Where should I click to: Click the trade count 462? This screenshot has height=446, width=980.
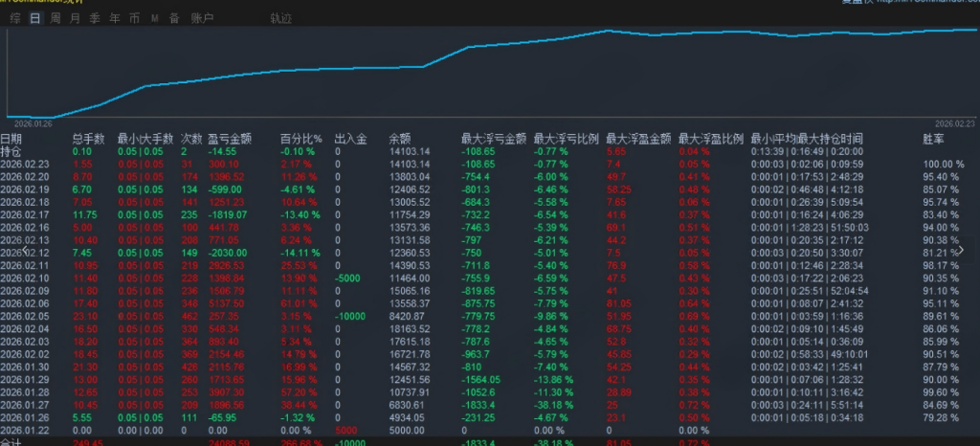pos(189,316)
